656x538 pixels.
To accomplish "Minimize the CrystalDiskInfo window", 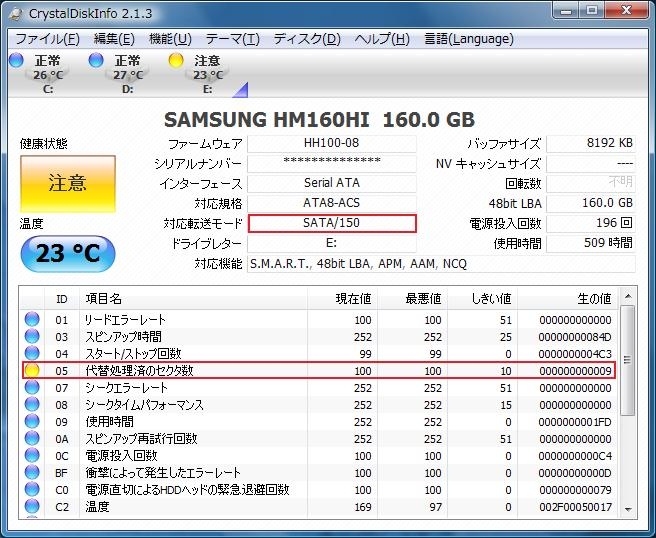I will point(566,10).
